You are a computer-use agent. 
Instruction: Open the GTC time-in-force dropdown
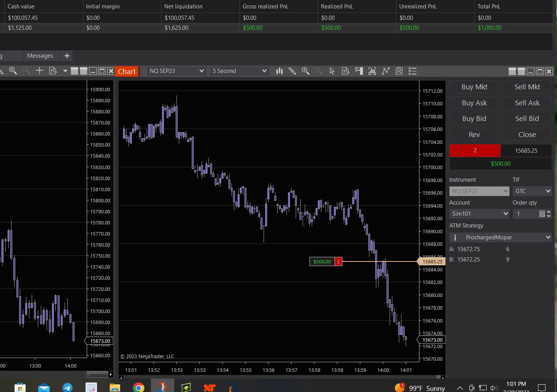532,191
